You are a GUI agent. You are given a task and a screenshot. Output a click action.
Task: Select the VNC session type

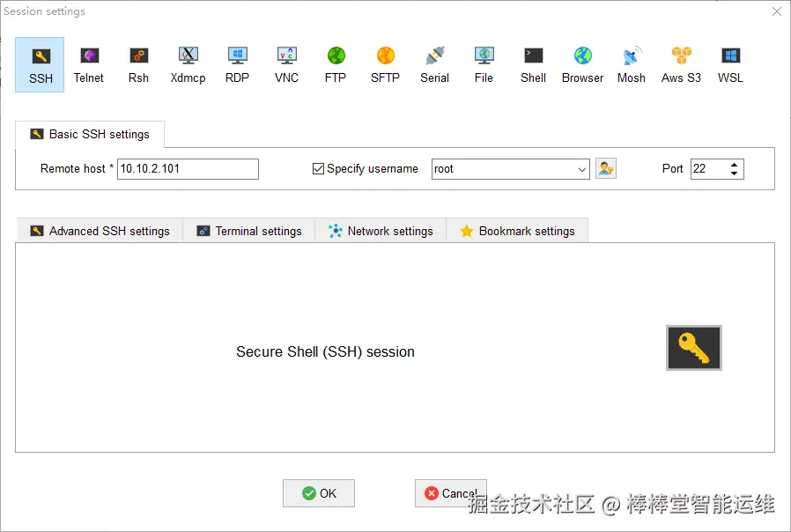[286, 65]
